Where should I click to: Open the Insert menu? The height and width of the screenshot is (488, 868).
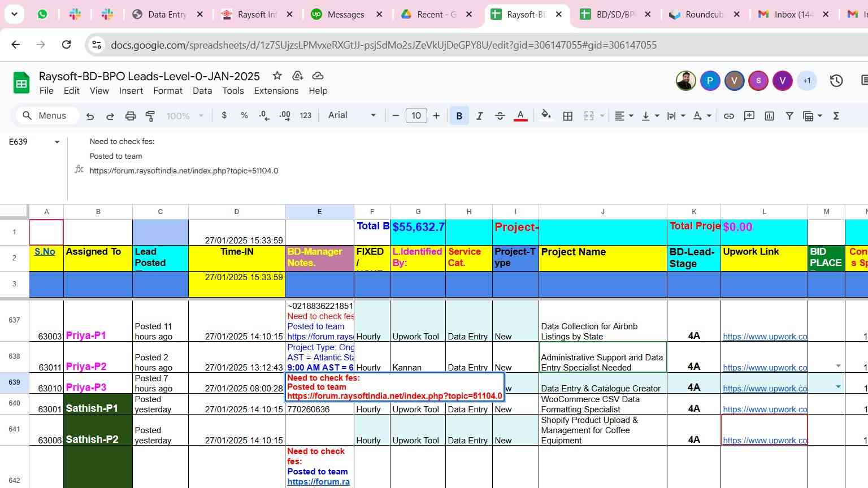click(131, 91)
